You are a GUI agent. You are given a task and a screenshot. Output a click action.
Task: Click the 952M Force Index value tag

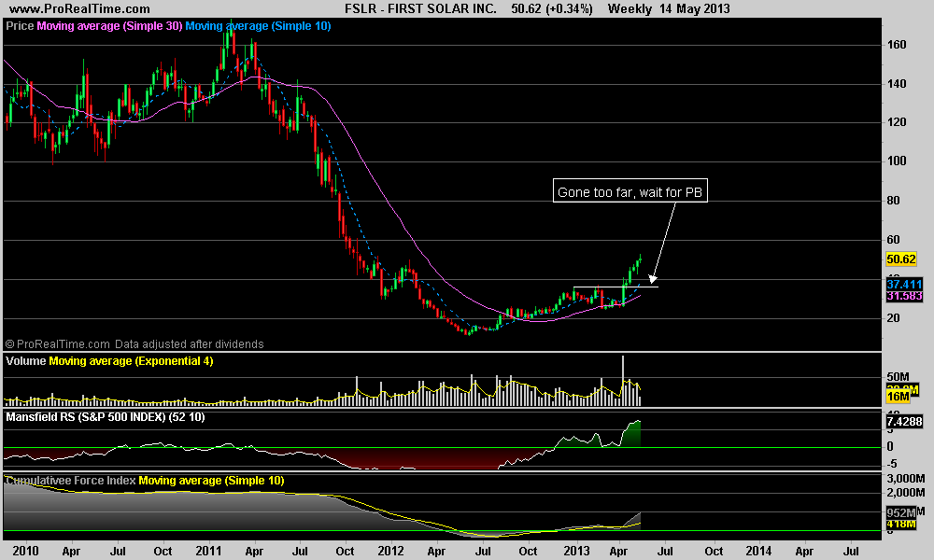pyautogui.click(x=900, y=513)
